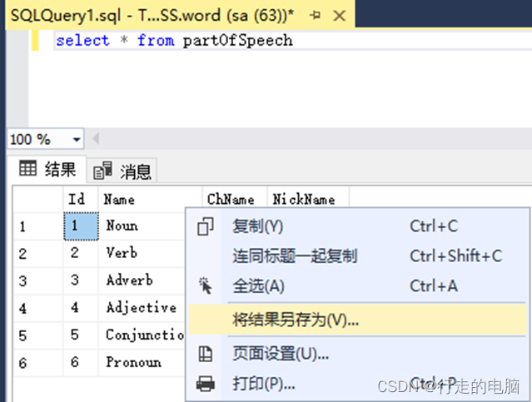Click row header number 1
Screen dimensions: 532x402
38,226
